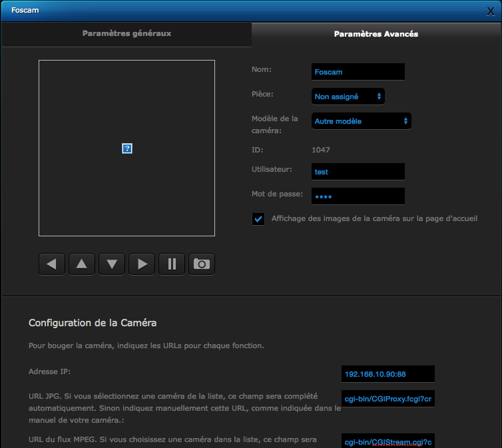The width and height of the screenshot is (502, 448).
Task: Switch to Paramètres généraux tab
Action: [x=126, y=33]
